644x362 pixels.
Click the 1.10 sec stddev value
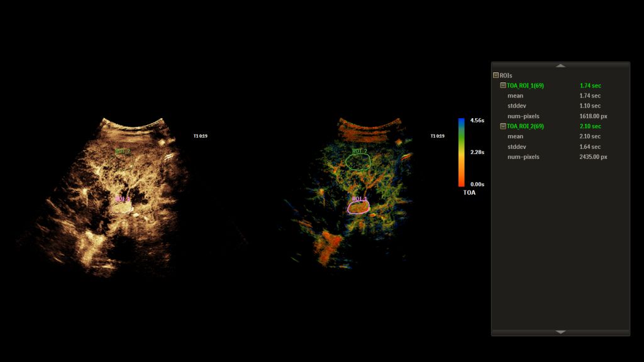pyautogui.click(x=590, y=106)
